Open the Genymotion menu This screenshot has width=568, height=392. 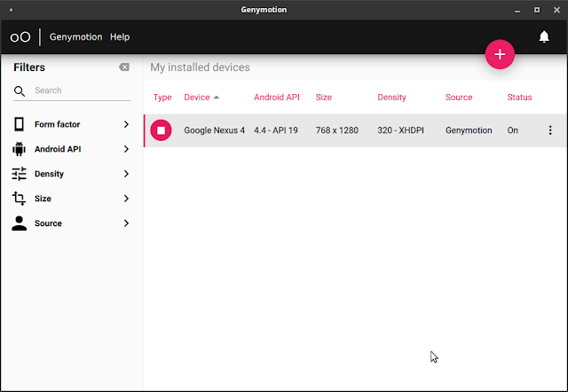pos(75,37)
